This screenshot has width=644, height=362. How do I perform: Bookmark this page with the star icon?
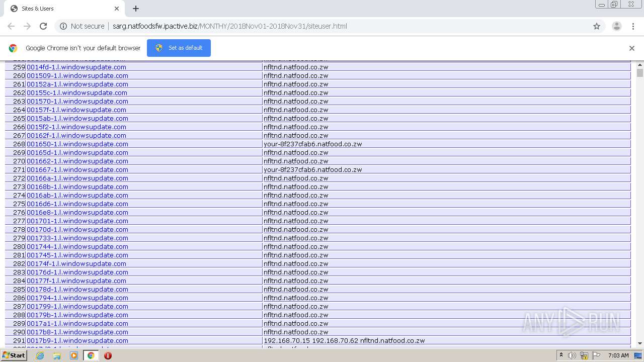597,26
